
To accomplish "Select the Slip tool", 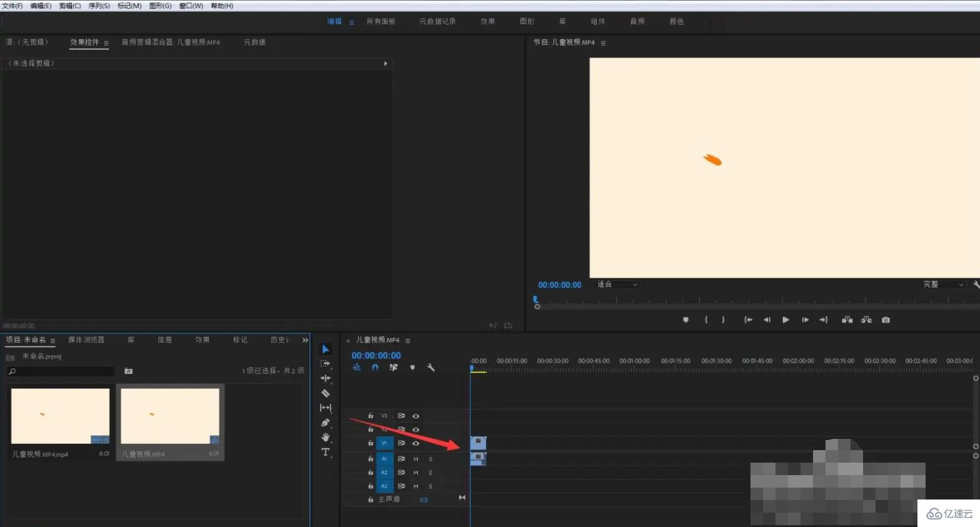I will 325,408.
